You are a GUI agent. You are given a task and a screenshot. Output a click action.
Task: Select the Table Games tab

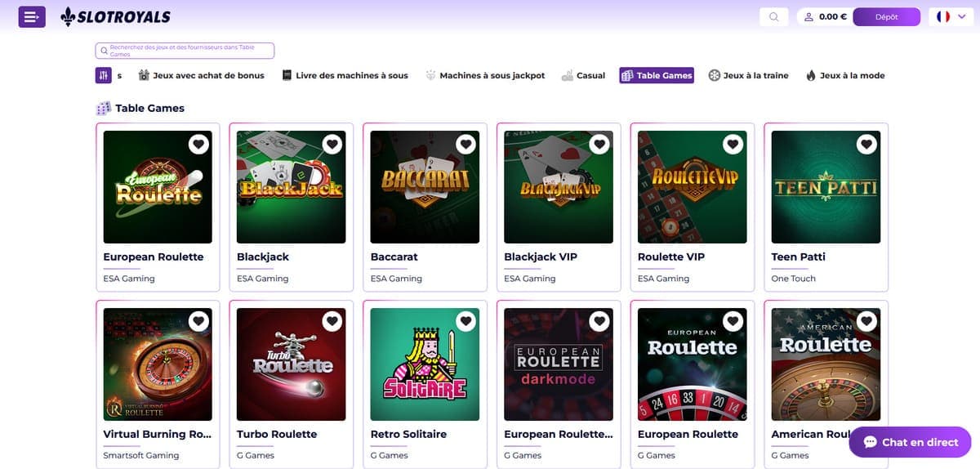pyautogui.click(x=657, y=75)
